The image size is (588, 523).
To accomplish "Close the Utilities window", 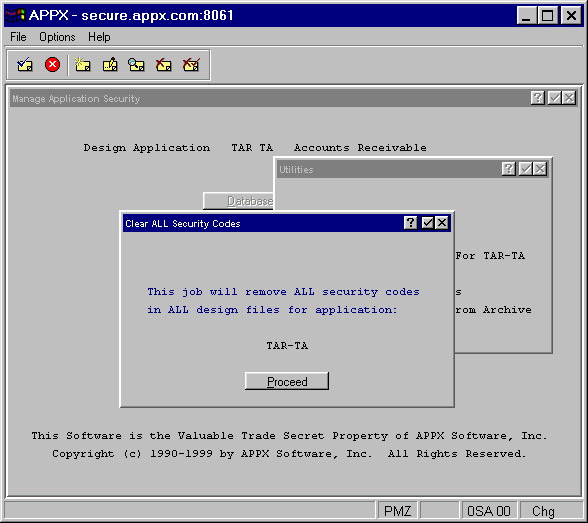I will coord(540,169).
